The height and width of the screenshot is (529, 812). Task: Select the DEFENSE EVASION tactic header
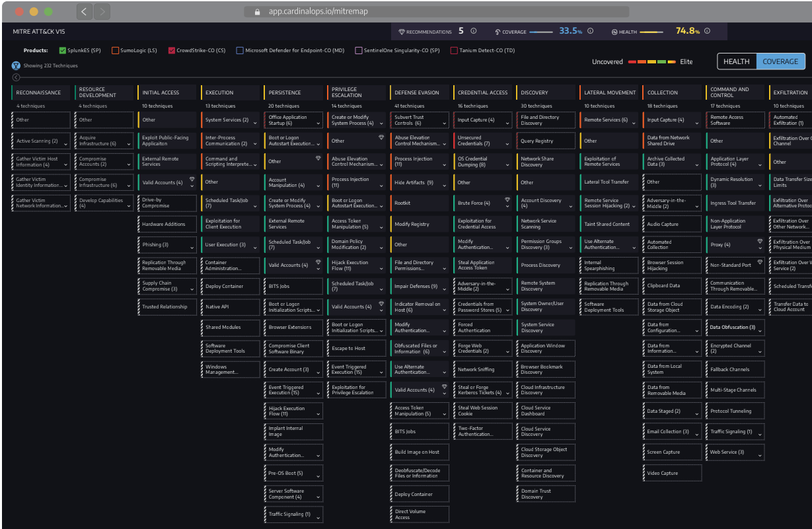(420, 92)
